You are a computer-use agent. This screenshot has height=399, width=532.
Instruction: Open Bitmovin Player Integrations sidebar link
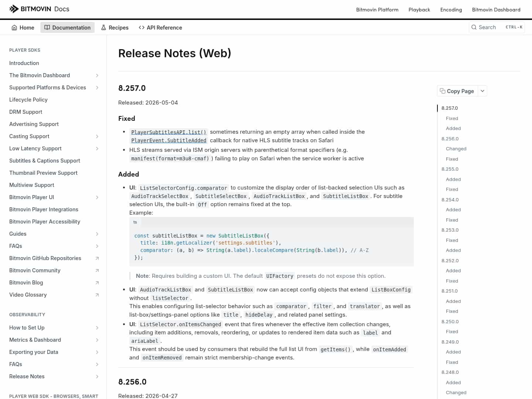44,209
